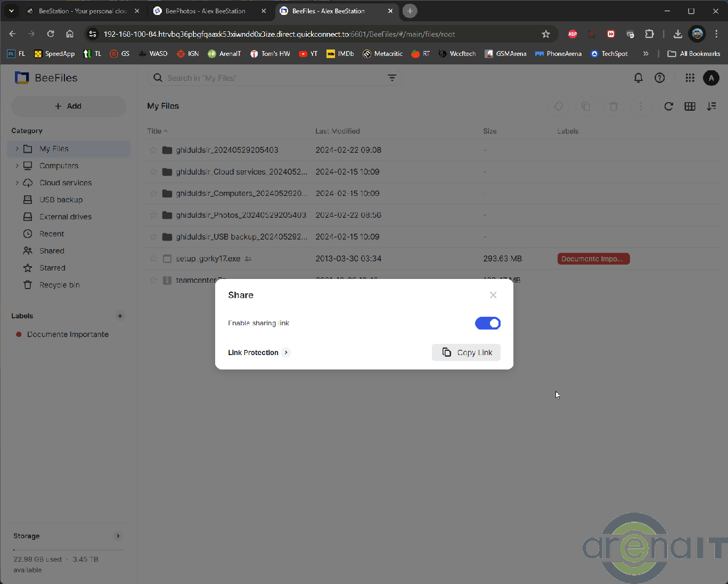Click the Add button
Viewport: 728px width, 584px height.
tap(68, 106)
